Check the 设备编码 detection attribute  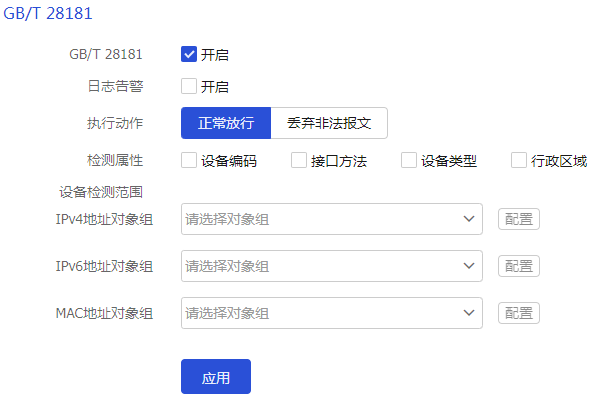pos(189,160)
